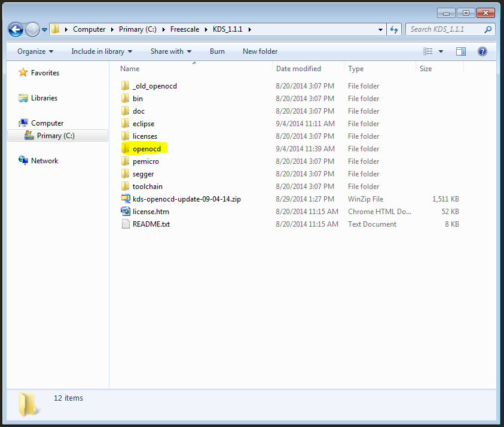Click the license.htm file icon
This screenshot has width=504, height=427.
click(x=126, y=211)
